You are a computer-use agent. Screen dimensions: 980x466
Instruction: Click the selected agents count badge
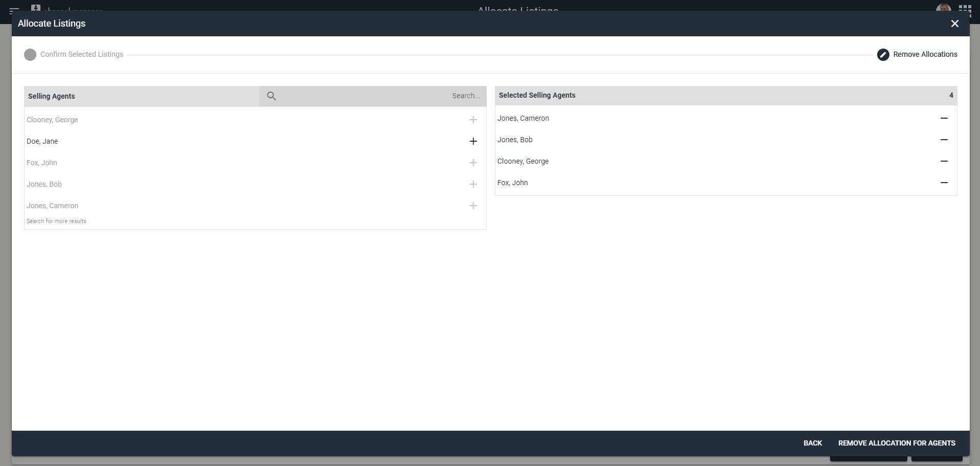951,95
